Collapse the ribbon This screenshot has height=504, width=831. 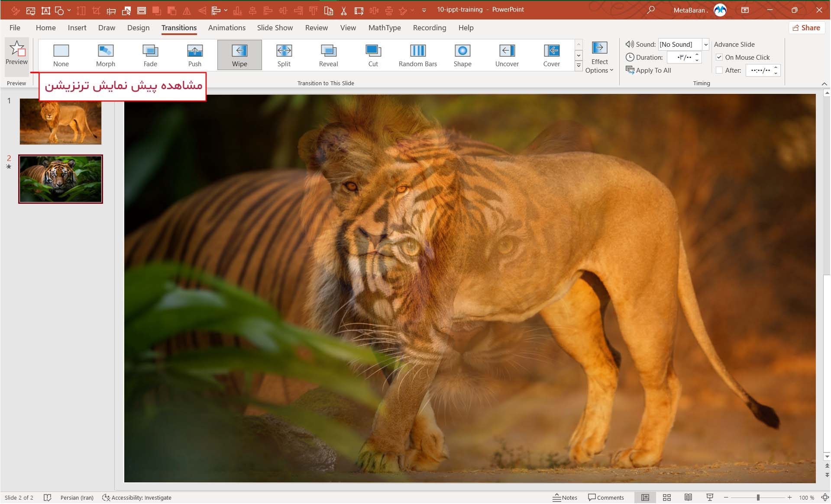pos(824,83)
